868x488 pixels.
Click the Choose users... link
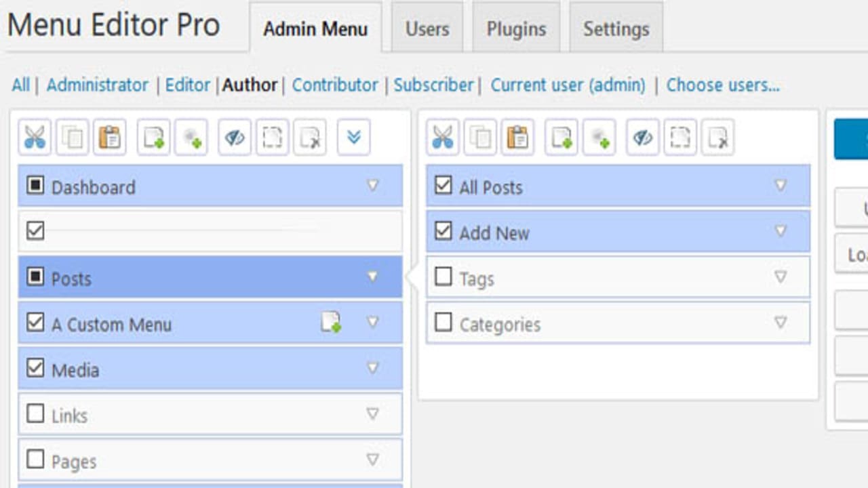(x=723, y=85)
